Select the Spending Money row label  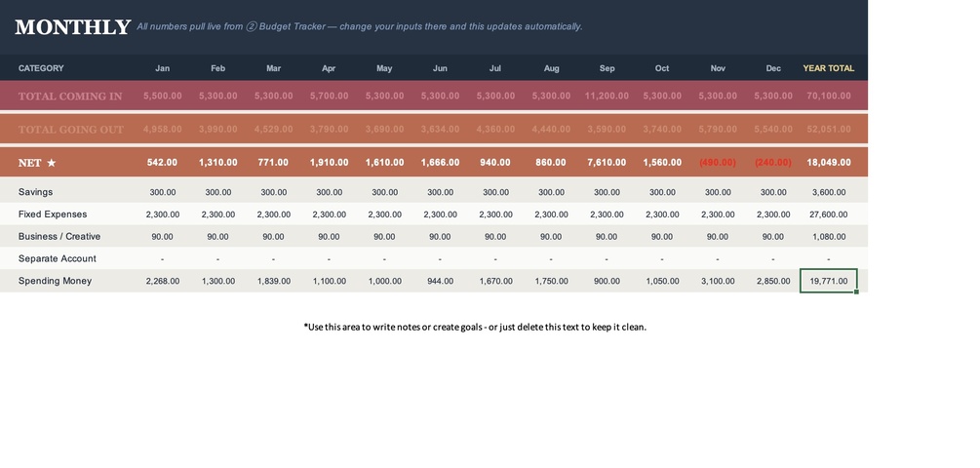(55, 281)
